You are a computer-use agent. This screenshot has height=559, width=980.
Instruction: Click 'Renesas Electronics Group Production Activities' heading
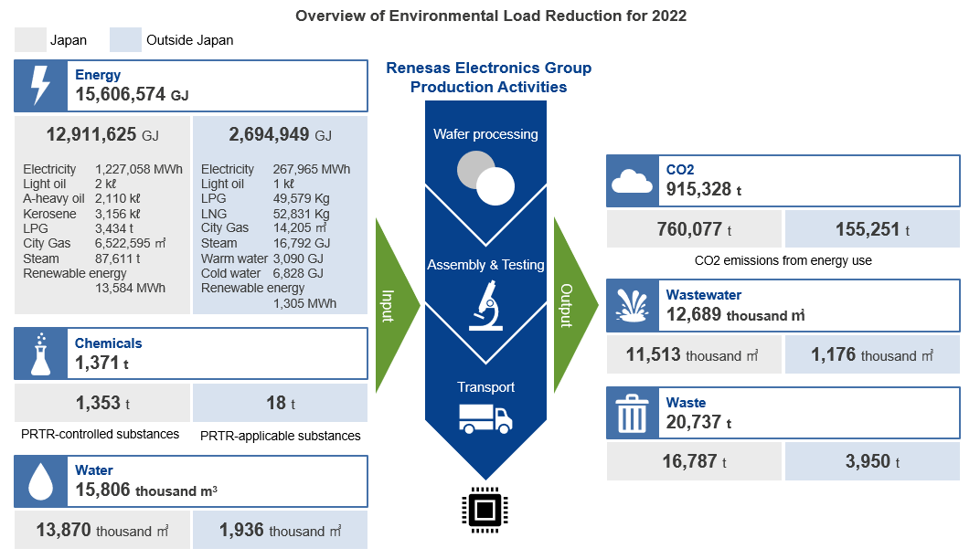pos(489,77)
